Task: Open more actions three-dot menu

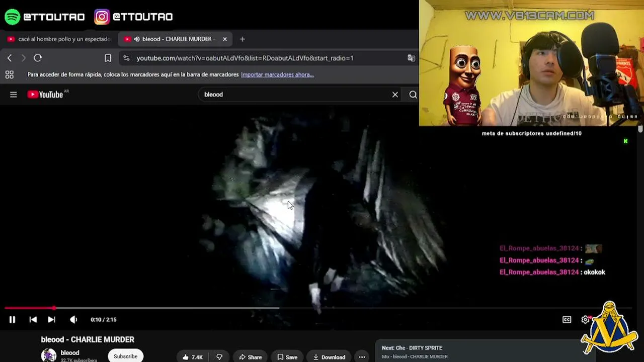Action: coord(362,357)
